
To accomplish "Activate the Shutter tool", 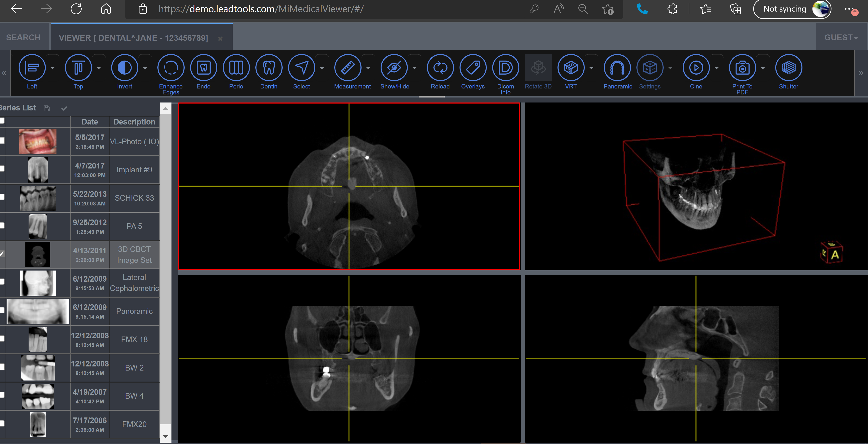I will click(789, 68).
